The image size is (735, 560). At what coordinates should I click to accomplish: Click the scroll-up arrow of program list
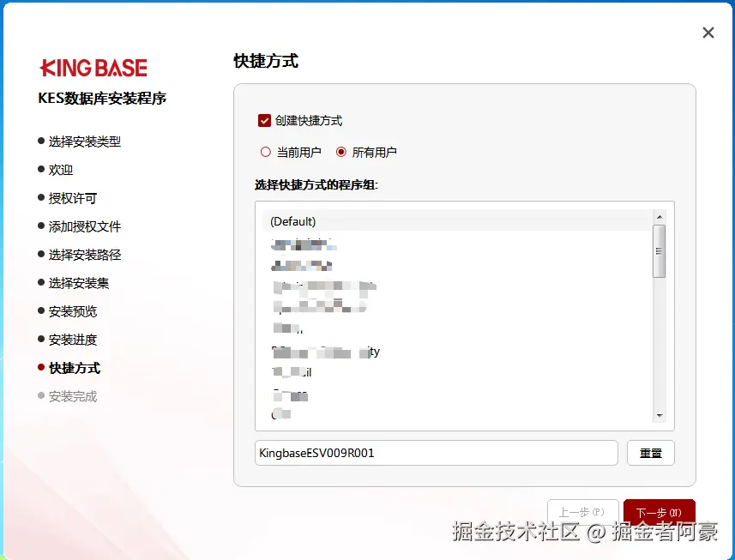pyautogui.click(x=660, y=216)
